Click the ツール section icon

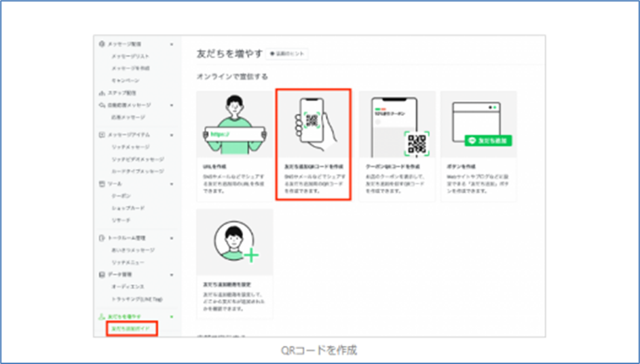click(x=102, y=184)
